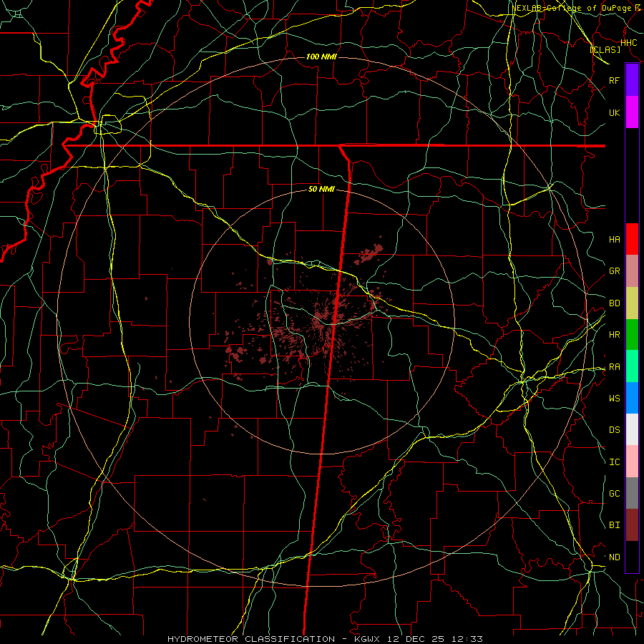Click the BI legend label
The width and height of the screenshot is (644, 644).
pyautogui.click(x=614, y=525)
